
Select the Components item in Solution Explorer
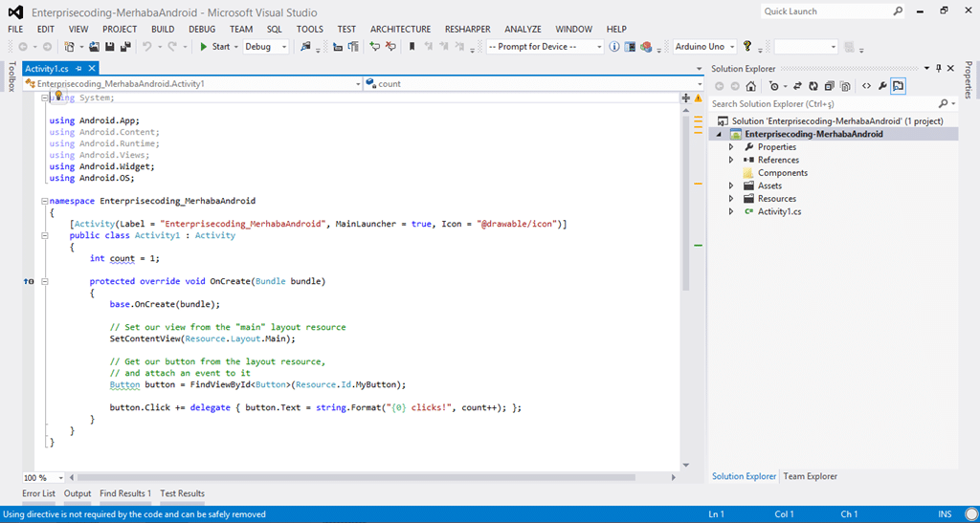[x=783, y=173]
